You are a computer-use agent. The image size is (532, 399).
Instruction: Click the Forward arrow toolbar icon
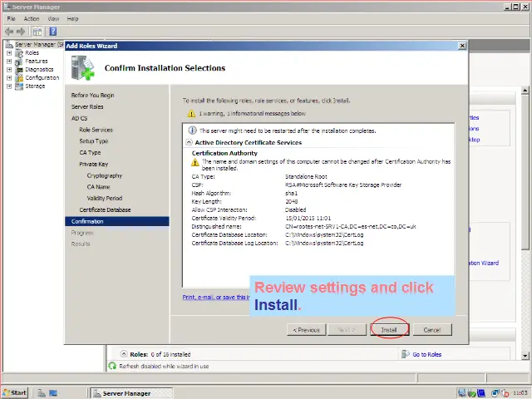click(x=21, y=32)
